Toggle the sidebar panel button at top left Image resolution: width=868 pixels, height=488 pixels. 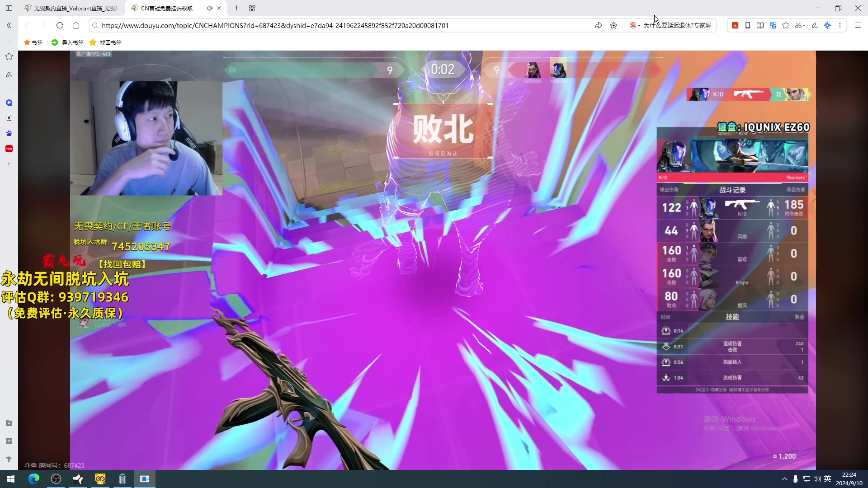point(9,8)
